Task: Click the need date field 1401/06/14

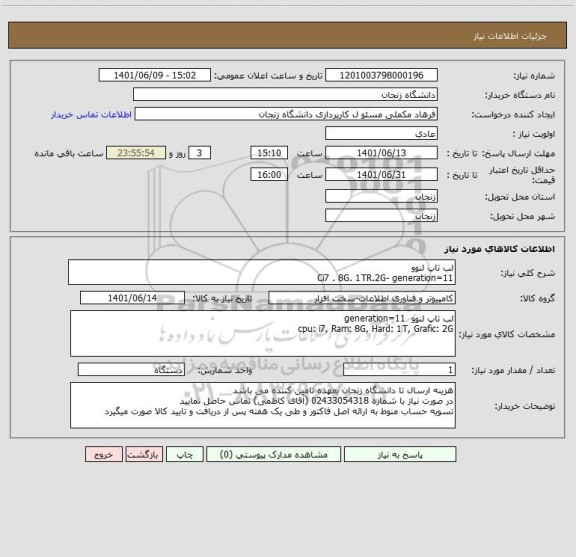Action: click(132, 298)
